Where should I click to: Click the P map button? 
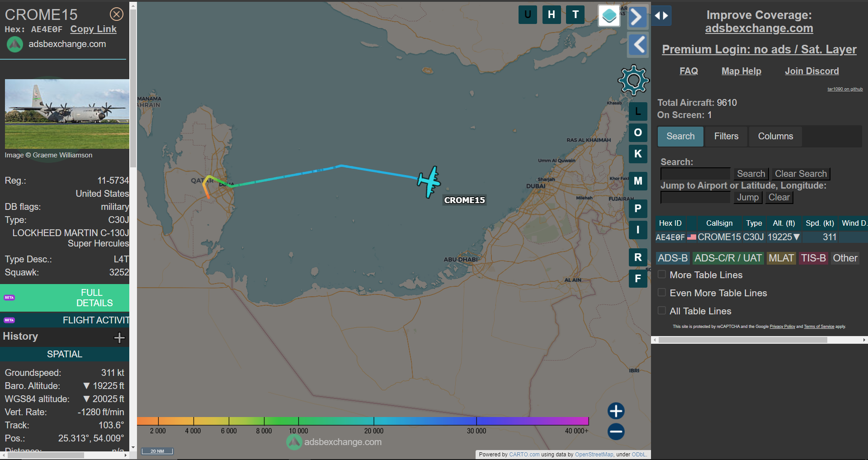coord(638,209)
